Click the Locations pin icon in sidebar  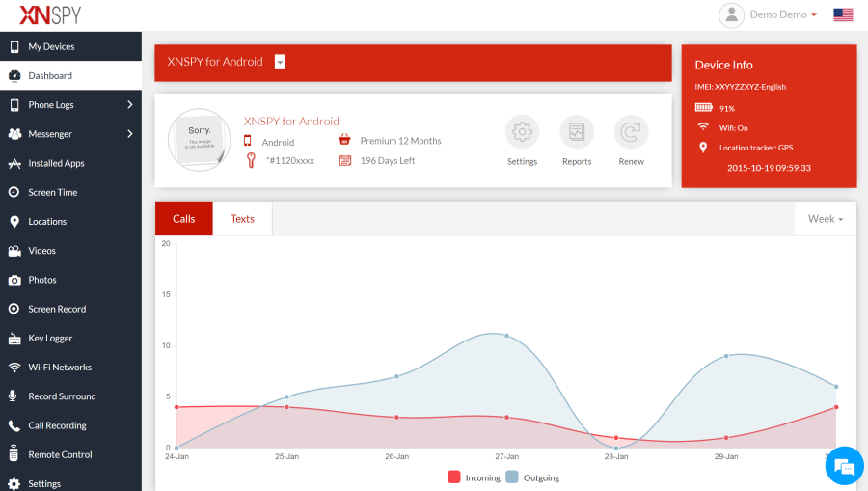(14, 222)
